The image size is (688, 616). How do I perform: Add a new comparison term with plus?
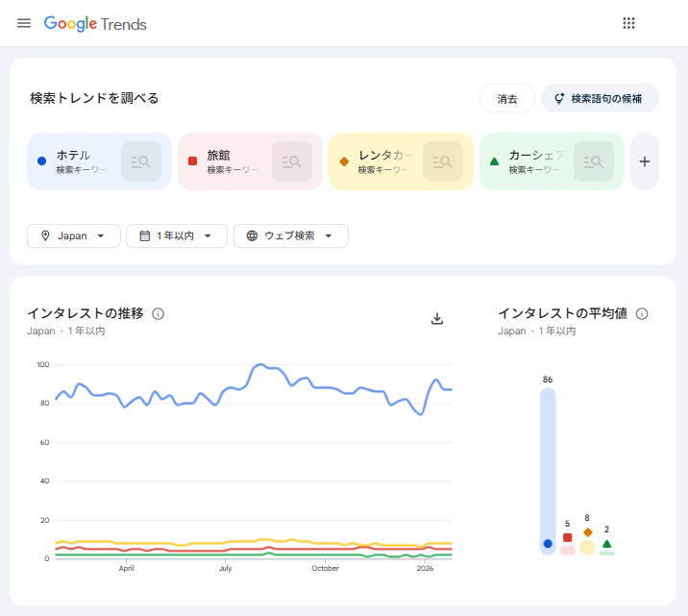pos(645,161)
